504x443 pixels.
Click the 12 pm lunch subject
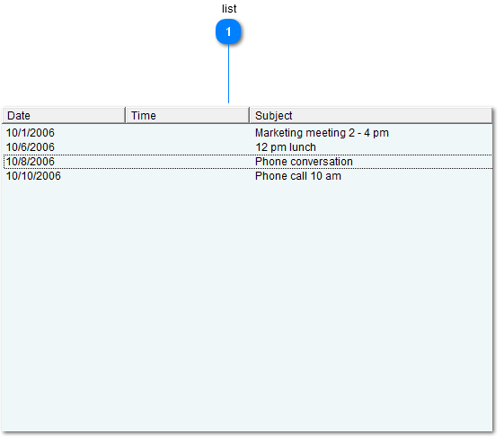(286, 147)
